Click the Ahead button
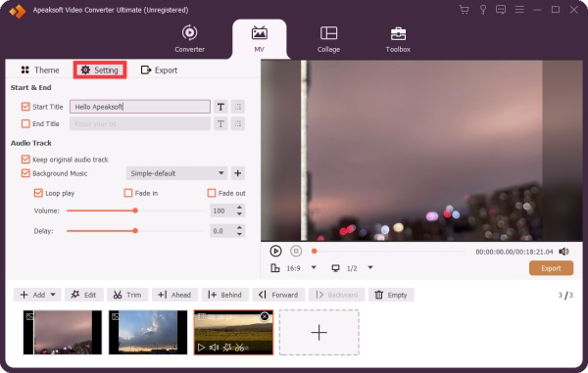 [174, 295]
